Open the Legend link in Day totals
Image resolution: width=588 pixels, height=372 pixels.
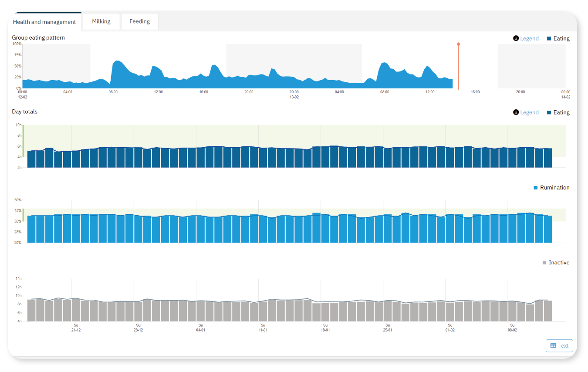point(529,112)
